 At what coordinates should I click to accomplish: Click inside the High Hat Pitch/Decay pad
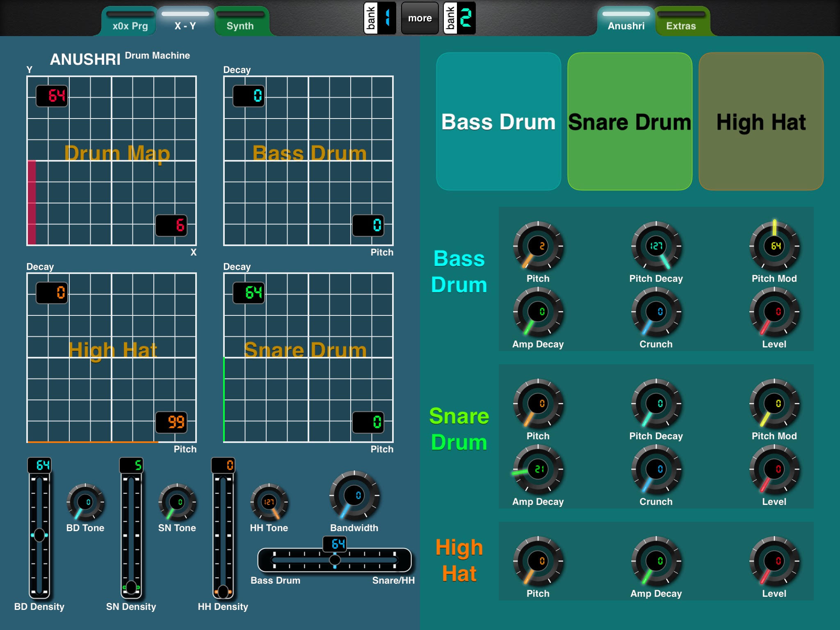tap(112, 358)
